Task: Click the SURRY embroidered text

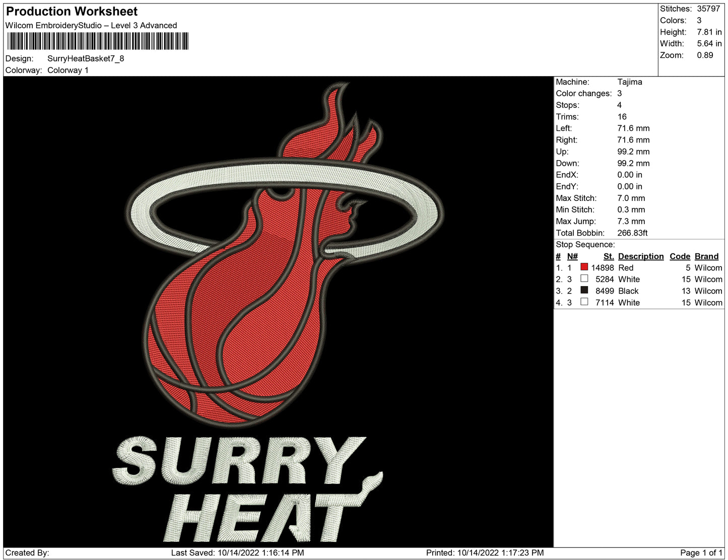Action: click(x=237, y=461)
